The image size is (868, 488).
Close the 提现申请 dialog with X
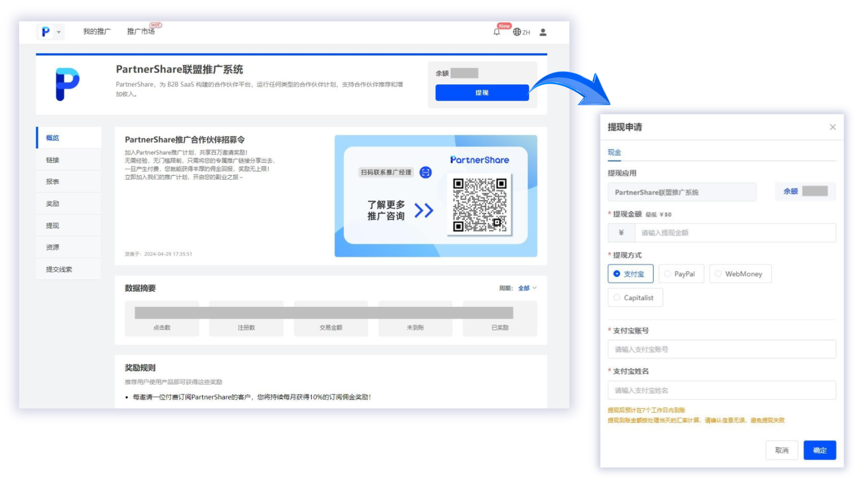832,127
